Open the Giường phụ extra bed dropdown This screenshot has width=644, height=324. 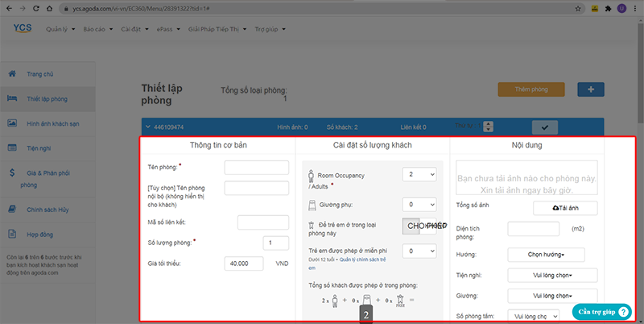pos(420,205)
